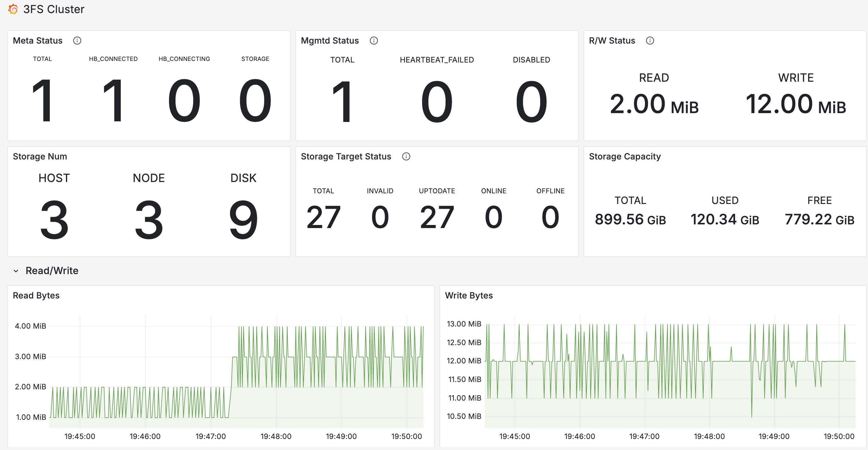Image resolution: width=868 pixels, height=450 pixels.
Task: Click the HOST label in Storage Num
Action: (54, 178)
